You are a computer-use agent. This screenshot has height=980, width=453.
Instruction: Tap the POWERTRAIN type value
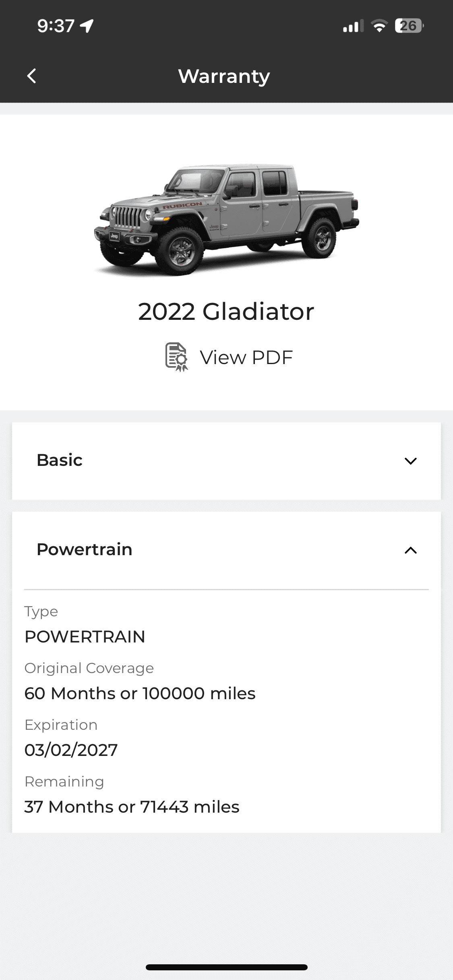(85, 636)
